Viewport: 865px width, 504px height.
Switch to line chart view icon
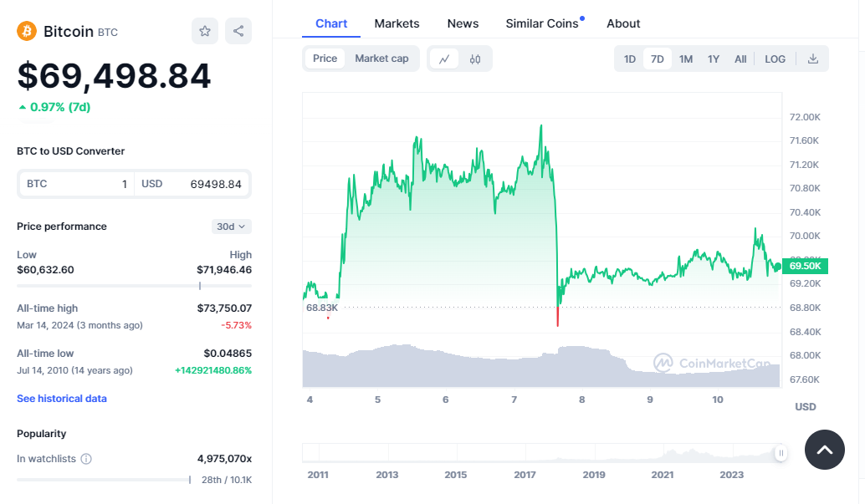444,59
